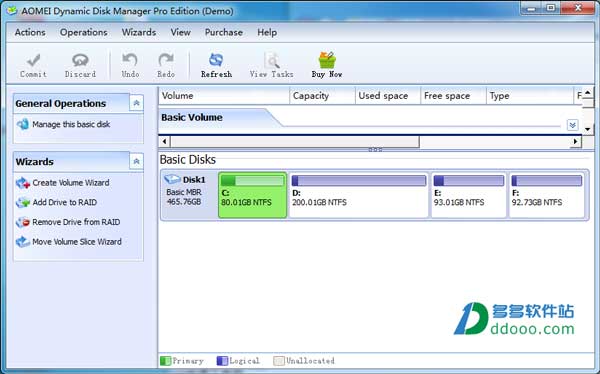Click the Create Volume Wizard icon
Viewport: 600px width, 374px height.
pos(23,183)
